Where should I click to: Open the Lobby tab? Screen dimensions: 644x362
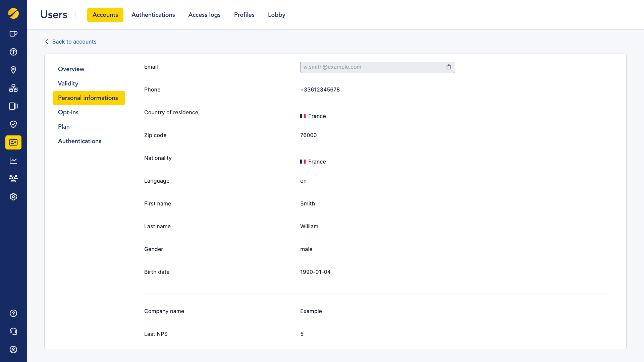[277, 15]
